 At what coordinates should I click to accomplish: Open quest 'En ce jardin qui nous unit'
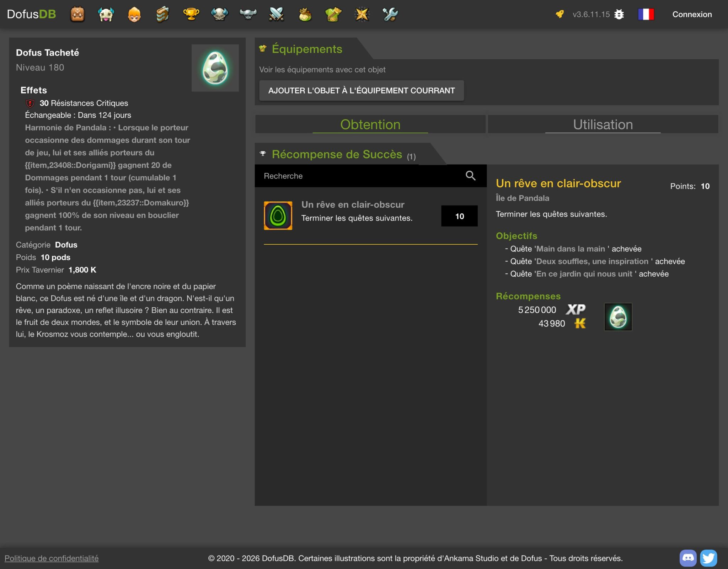(584, 273)
